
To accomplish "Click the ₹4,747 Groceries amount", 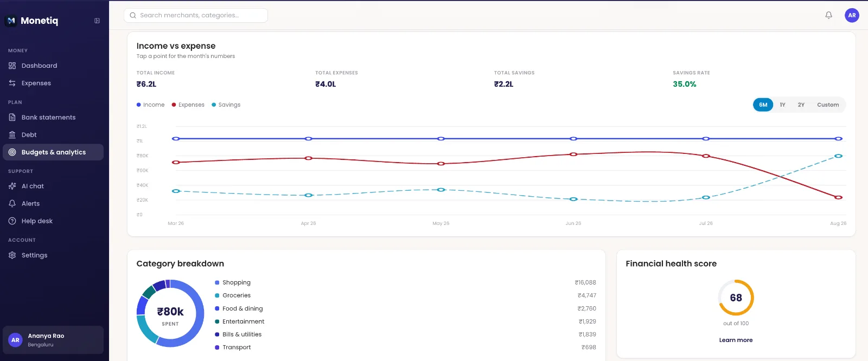I will tap(587, 295).
